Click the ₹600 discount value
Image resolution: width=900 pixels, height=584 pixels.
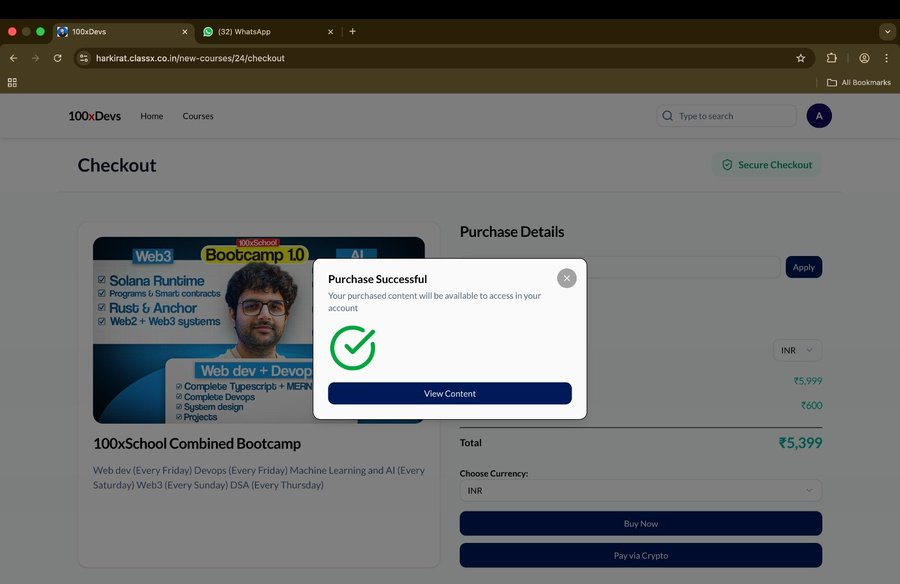coord(811,405)
